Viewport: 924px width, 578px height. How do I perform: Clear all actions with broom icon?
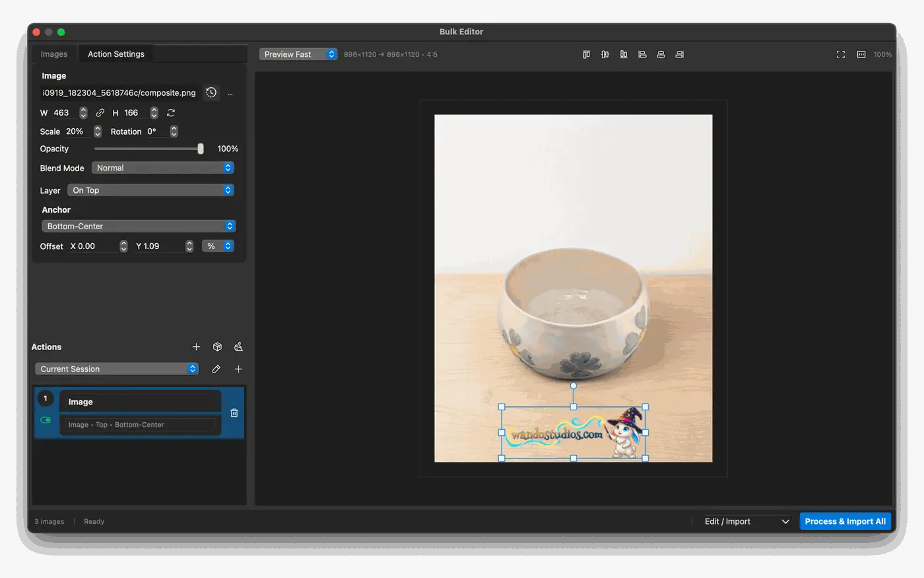pyautogui.click(x=238, y=347)
